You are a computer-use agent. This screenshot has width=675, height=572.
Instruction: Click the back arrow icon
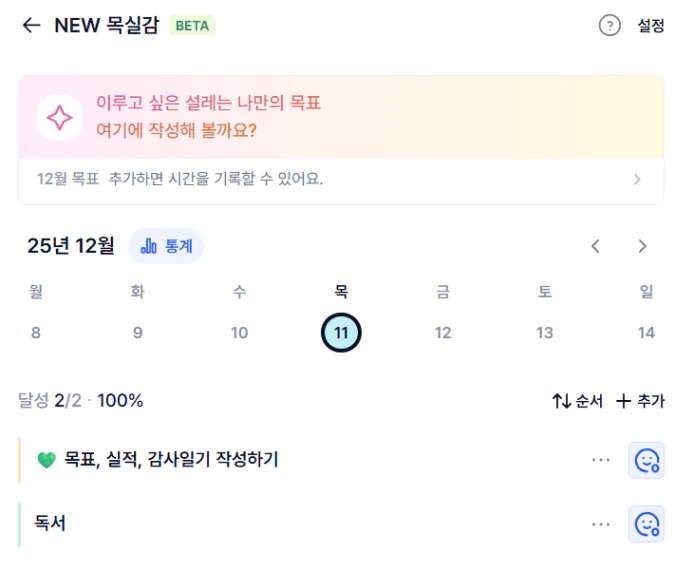coord(31,26)
